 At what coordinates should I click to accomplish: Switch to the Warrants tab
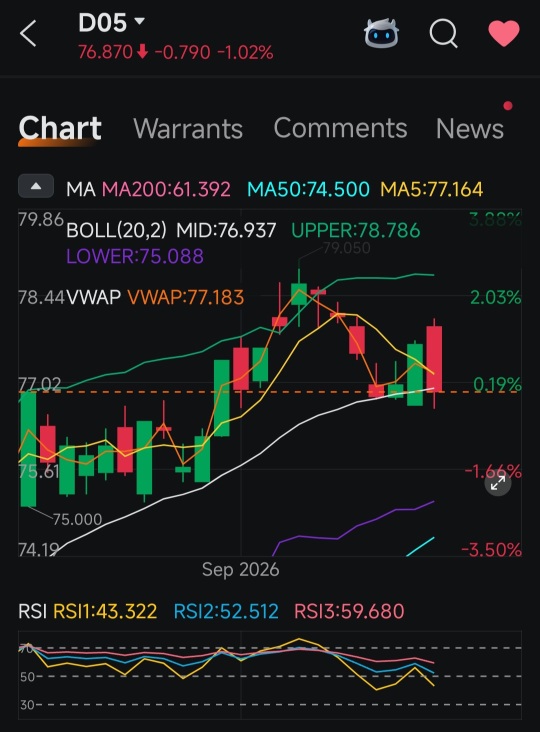(188, 128)
